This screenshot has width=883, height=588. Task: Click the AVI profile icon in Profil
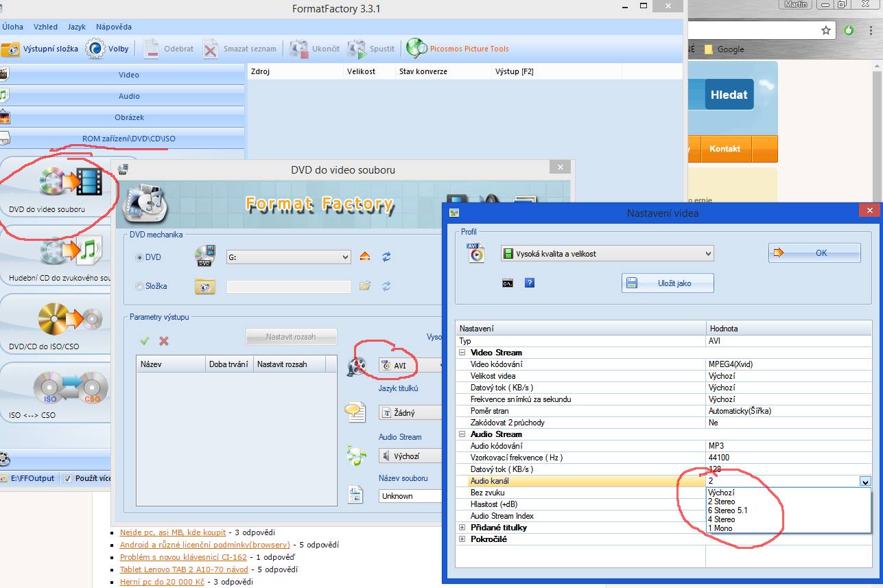[475, 252]
